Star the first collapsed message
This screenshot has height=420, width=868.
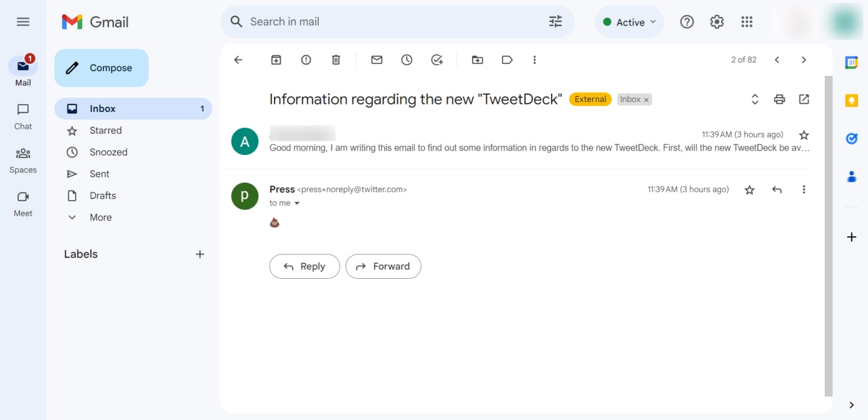tap(804, 135)
